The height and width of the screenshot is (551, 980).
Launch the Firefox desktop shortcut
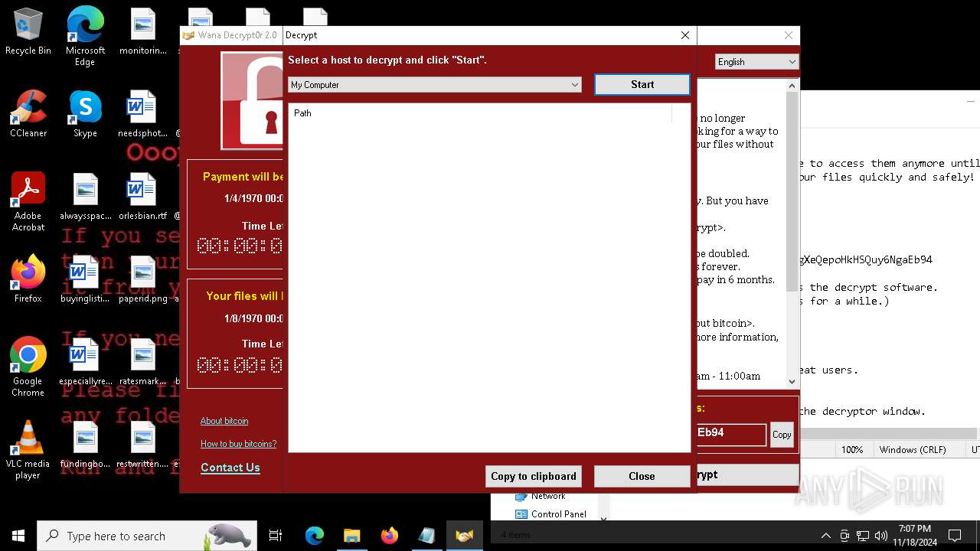tap(28, 279)
